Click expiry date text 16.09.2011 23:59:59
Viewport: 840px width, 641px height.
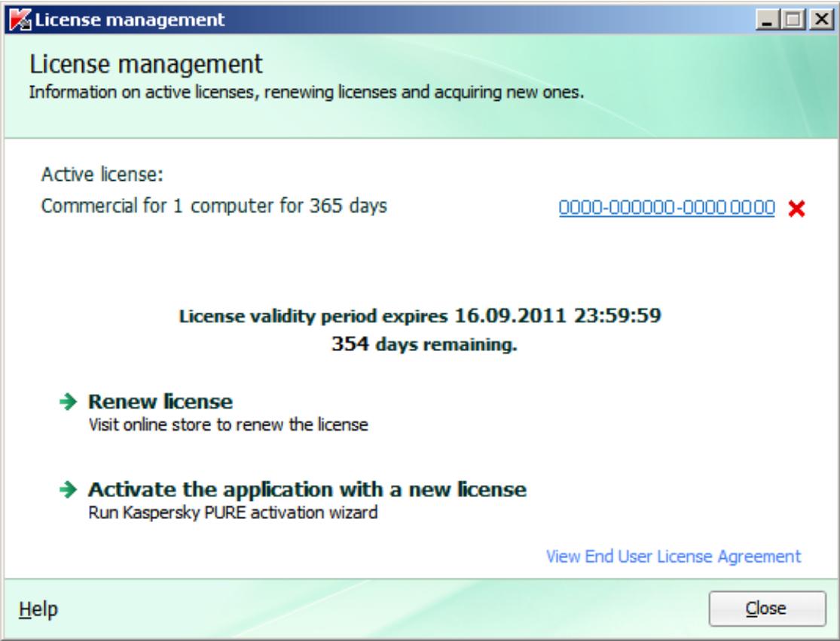pyautogui.click(x=557, y=316)
